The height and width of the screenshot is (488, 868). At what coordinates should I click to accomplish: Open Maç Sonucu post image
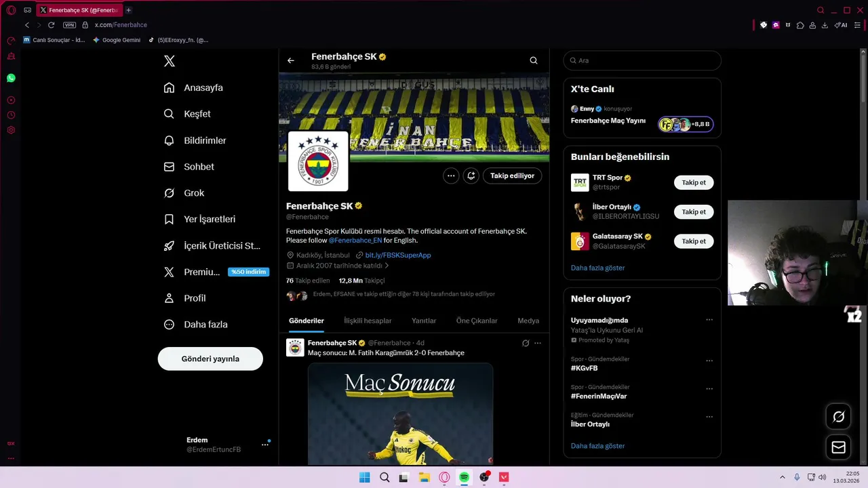400,414
